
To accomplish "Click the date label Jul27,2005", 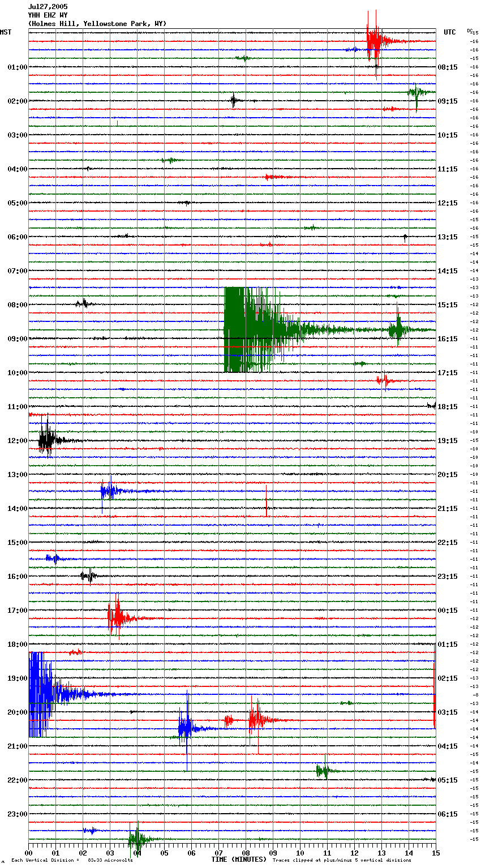I will 48,7.
